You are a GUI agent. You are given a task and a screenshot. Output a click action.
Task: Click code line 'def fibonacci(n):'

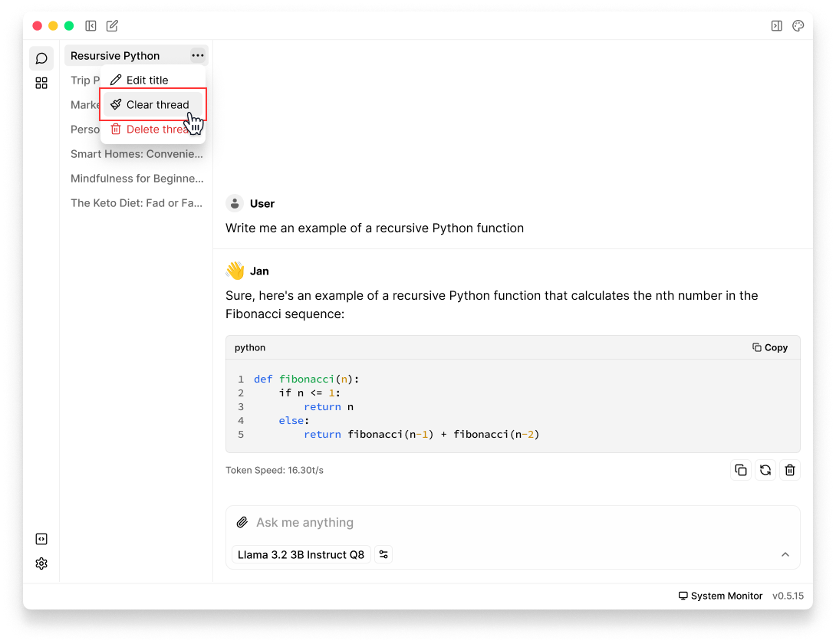tap(307, 379)
